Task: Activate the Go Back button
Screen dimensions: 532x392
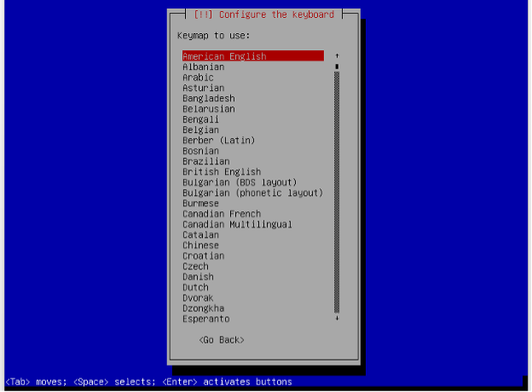Action: (x=222, y=340)
